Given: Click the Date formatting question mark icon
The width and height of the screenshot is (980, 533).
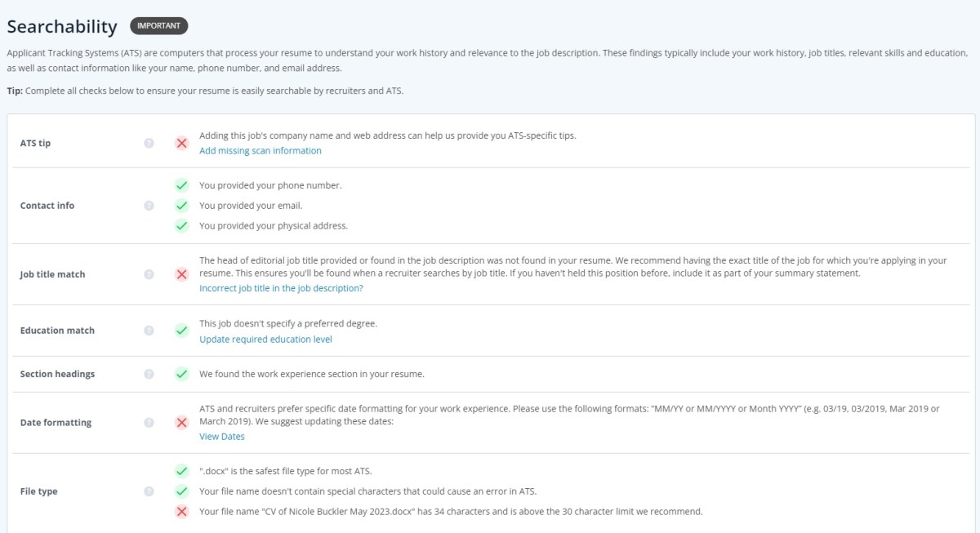Looking at the screenshot, I should pos(149,423).
